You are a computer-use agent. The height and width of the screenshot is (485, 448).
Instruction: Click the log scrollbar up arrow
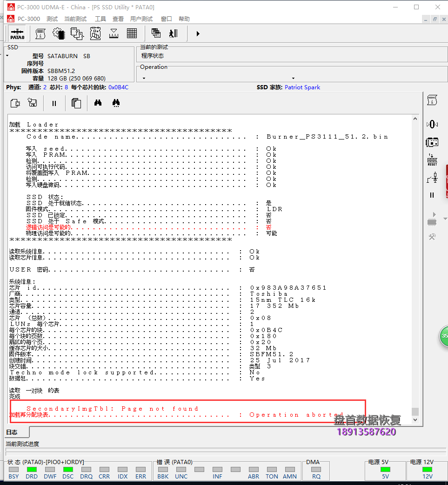coord(415,119)
